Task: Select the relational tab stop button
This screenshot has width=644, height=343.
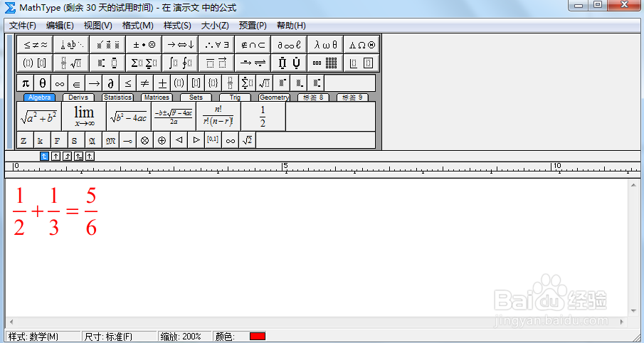Action: click(x=79, y=156)
